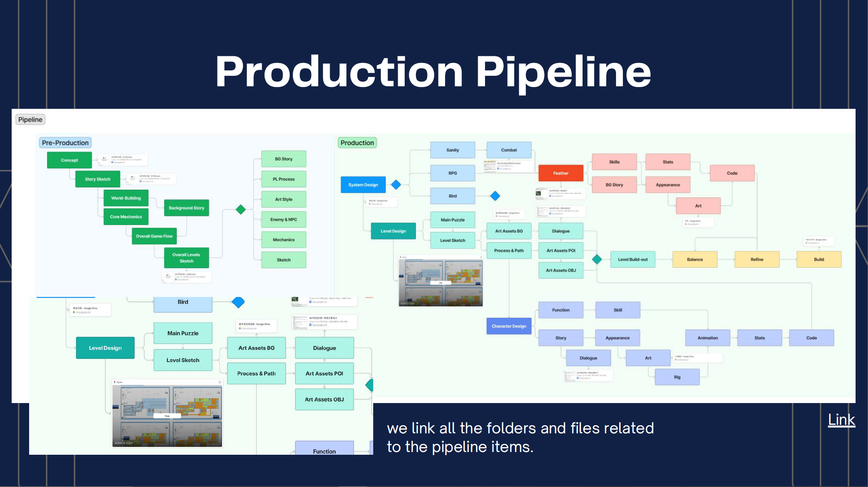Click the green diamond in Pre-Production
Screen dimensions: 868x487
coord(241,209)
